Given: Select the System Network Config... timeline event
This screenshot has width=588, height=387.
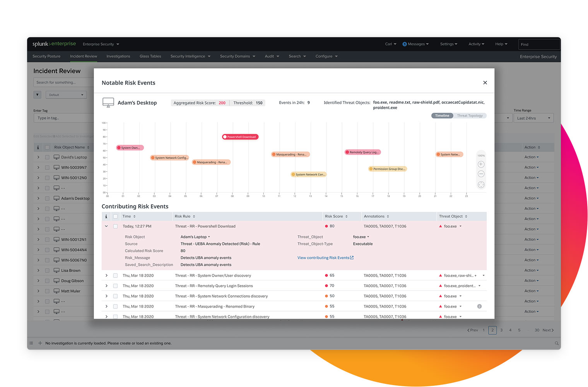Looking at the screenshot, I should [x=170, y=158].
